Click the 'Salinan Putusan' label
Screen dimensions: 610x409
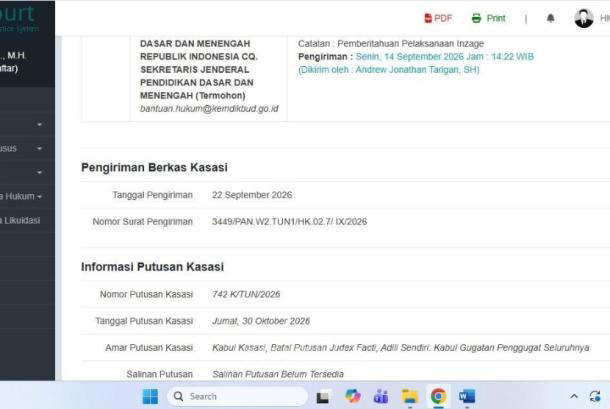(x=160, y=374)
